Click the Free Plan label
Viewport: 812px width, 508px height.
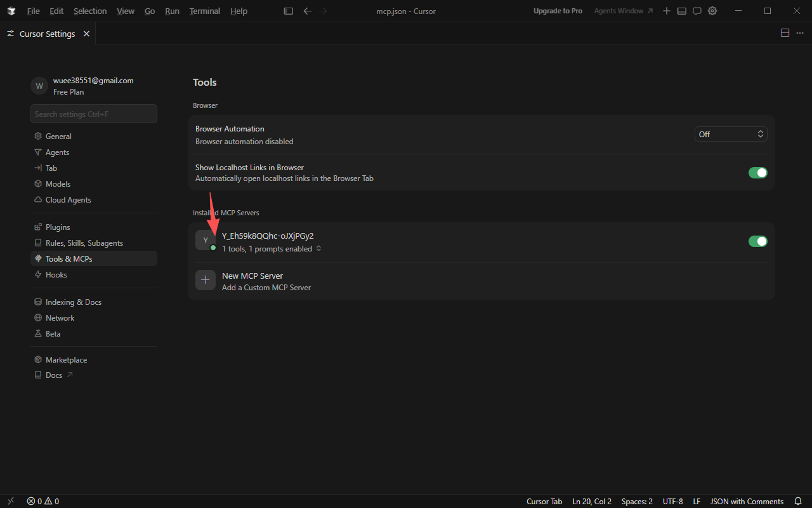coord(69,92)
